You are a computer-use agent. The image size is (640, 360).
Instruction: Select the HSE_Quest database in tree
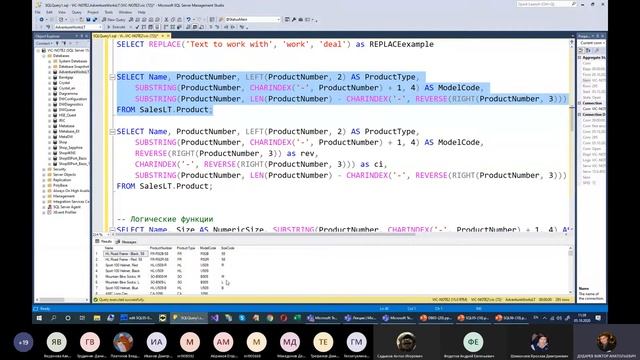(67, 115)
